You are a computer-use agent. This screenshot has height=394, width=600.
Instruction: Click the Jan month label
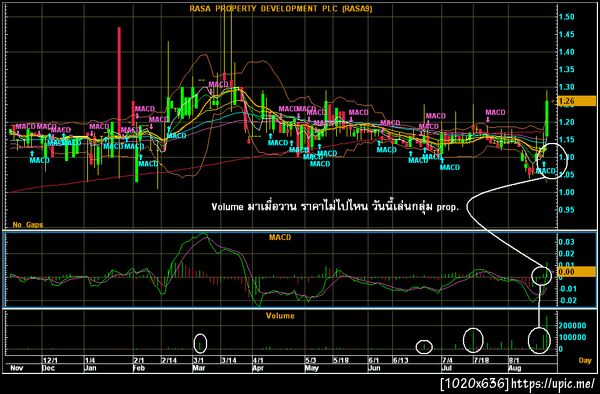coord(90,368)
